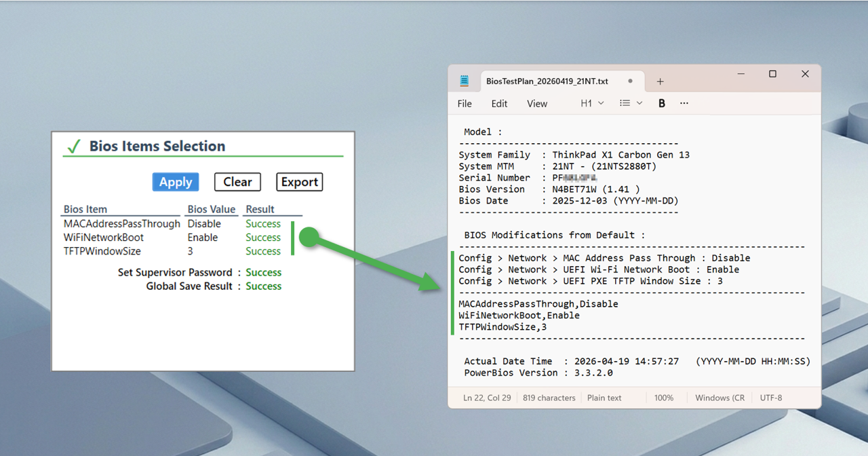Image resolution: width=868 pixels, height=456 pixels.
Task: Click the 100% zoom status entry
Action: coord(664,398)
